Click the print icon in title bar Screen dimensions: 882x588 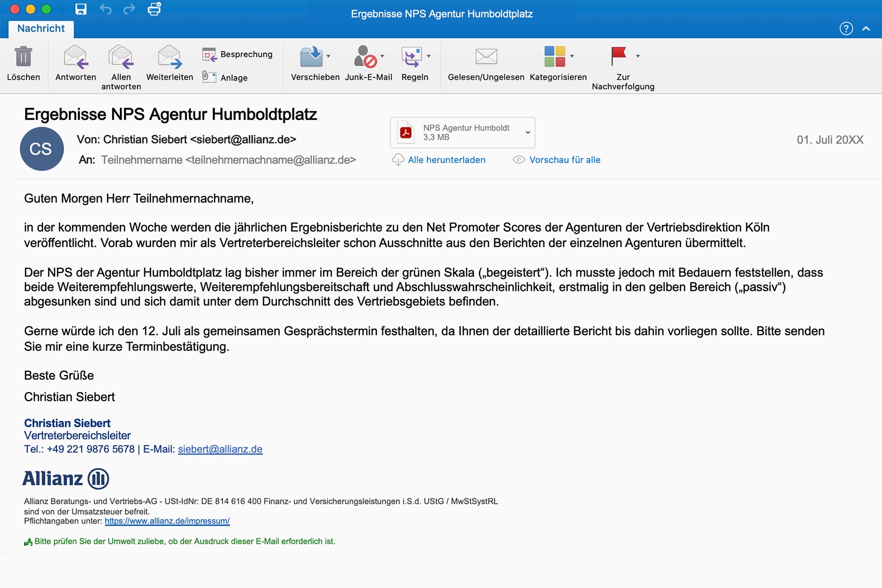pos(154,9)
